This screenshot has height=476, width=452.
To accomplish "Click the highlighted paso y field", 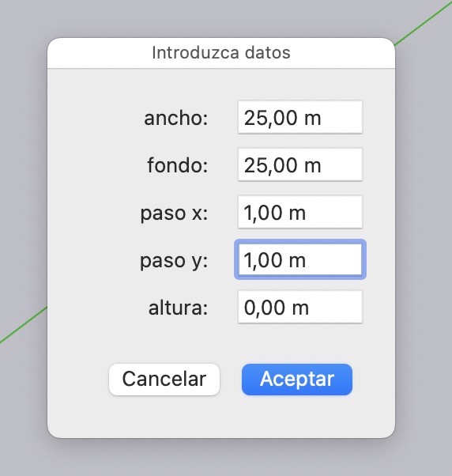I will 300,259.
